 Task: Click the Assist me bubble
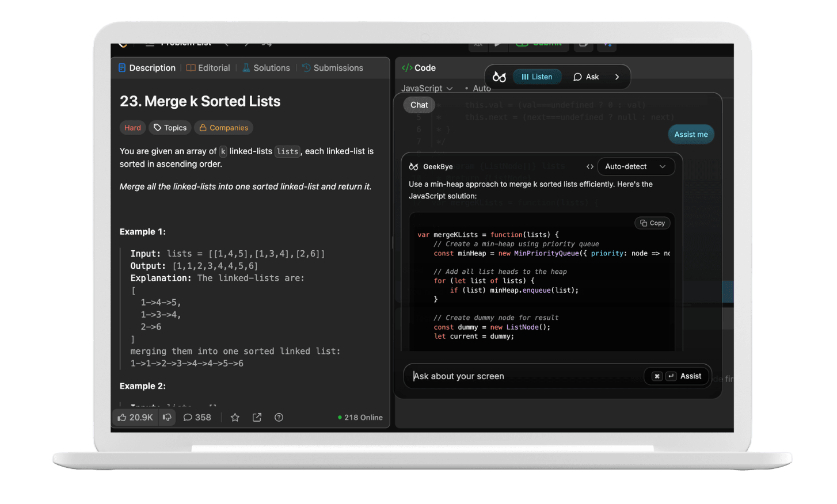(x=691, y=135)
